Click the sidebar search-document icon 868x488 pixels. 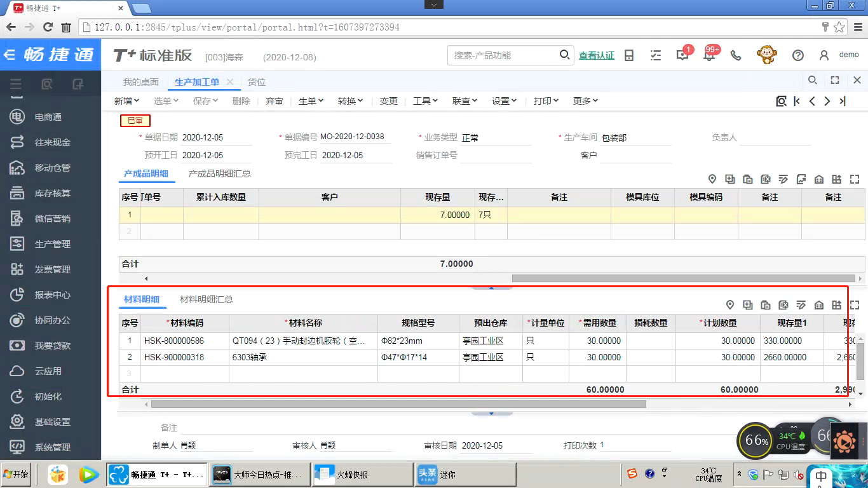tap(47, 84)
